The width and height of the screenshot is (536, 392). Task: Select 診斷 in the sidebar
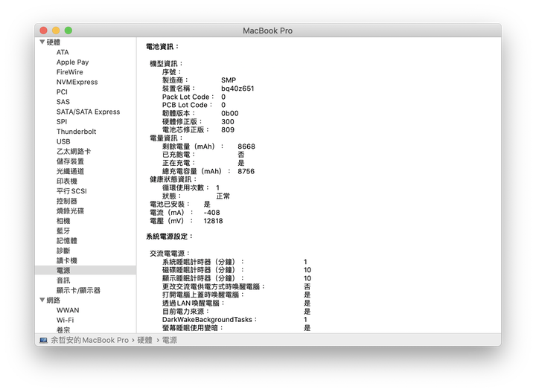[63, 251]
